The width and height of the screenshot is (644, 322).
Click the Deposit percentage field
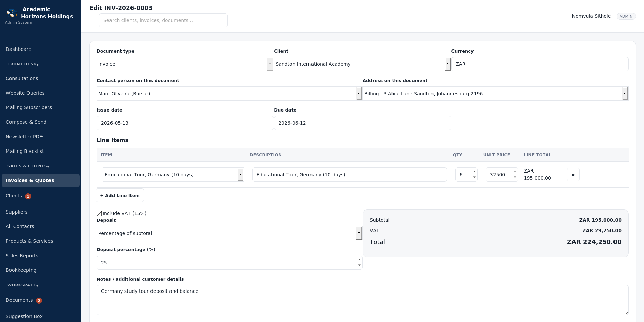(229, 263)
